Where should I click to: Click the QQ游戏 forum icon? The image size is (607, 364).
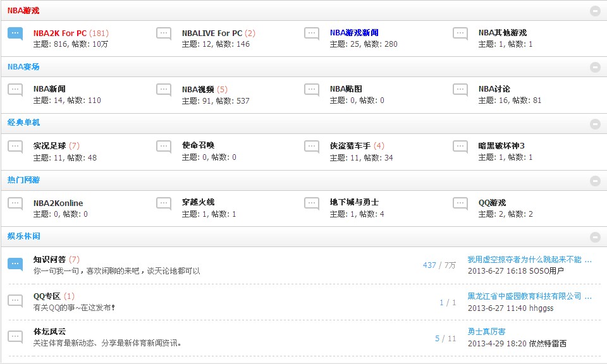click(460, 203)
